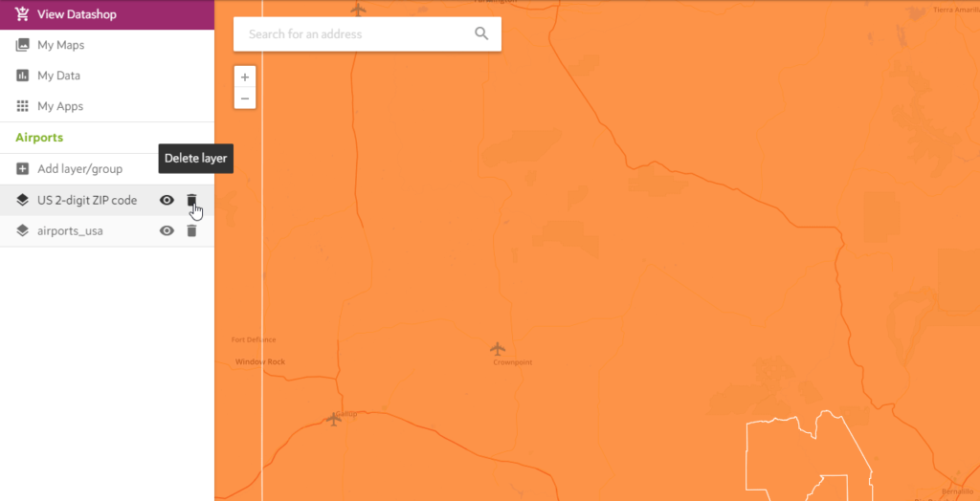Click the Tierra Amarilla map label
The width and height of the screenshot is (980, 501).
click(956, 10)
